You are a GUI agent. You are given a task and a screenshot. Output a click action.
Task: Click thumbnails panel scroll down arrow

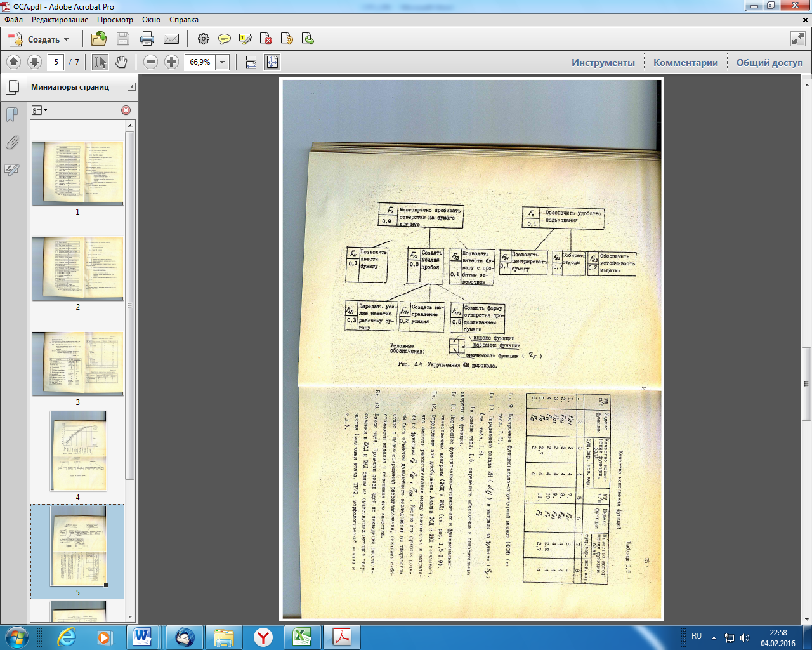coord(130,616)
